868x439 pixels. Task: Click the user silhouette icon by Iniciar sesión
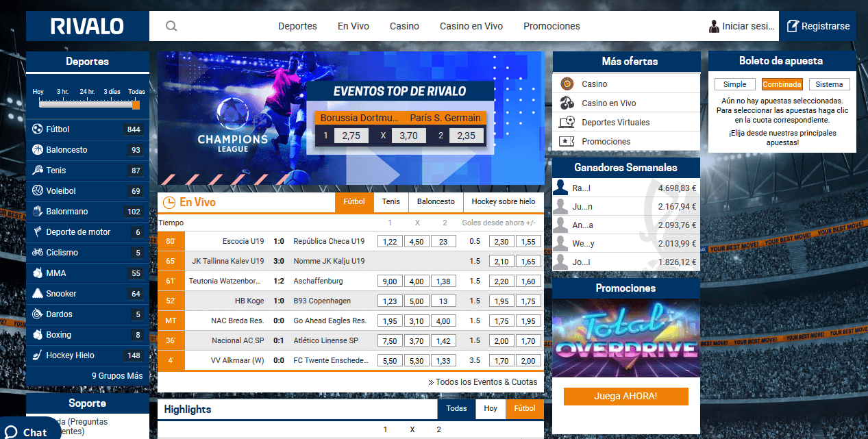714,26
